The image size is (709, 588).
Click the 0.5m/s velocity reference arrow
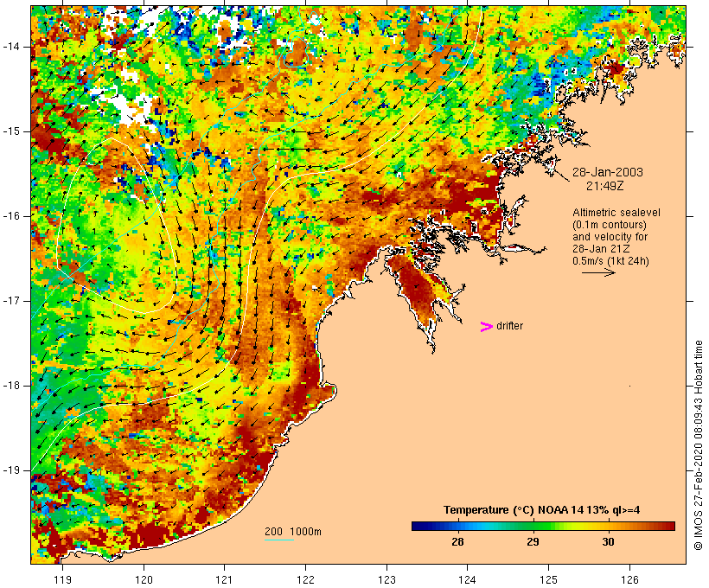[598, 272]
